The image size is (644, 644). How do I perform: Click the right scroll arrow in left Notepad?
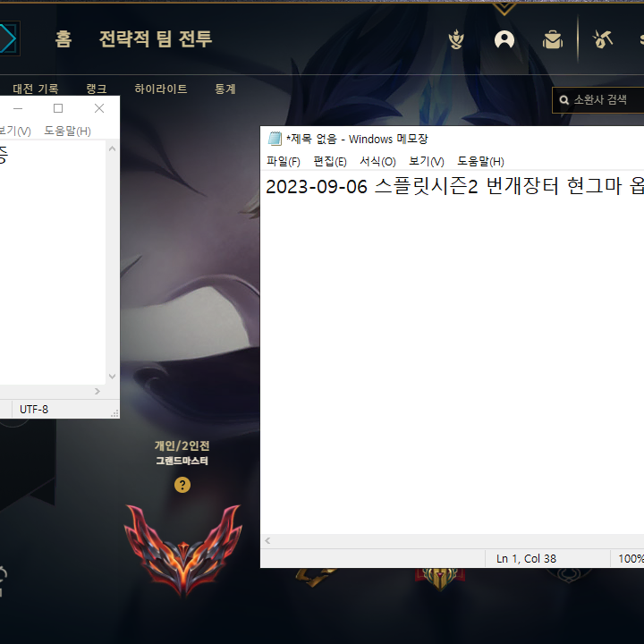[x=97, y=392]
